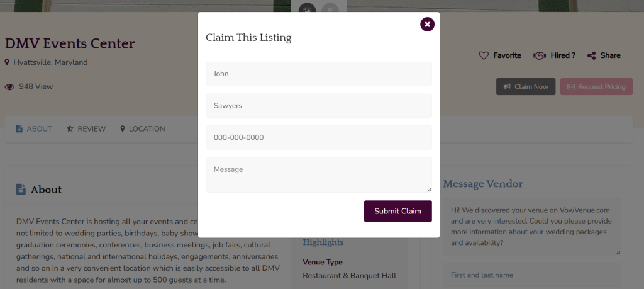This screenshot has height=289, width=644.
Task: Click the Message Vendor first and last name field
Action: [531, 275]
